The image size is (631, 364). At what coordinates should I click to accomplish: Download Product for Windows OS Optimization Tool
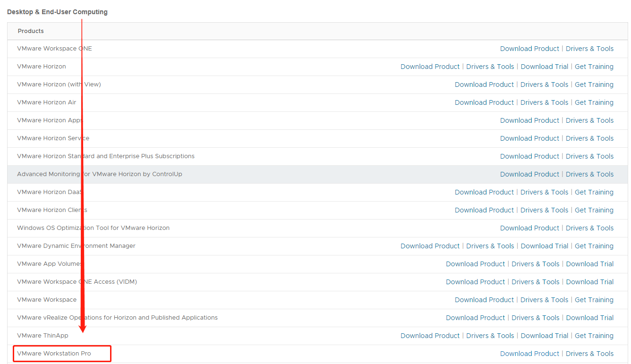[529, 228]
